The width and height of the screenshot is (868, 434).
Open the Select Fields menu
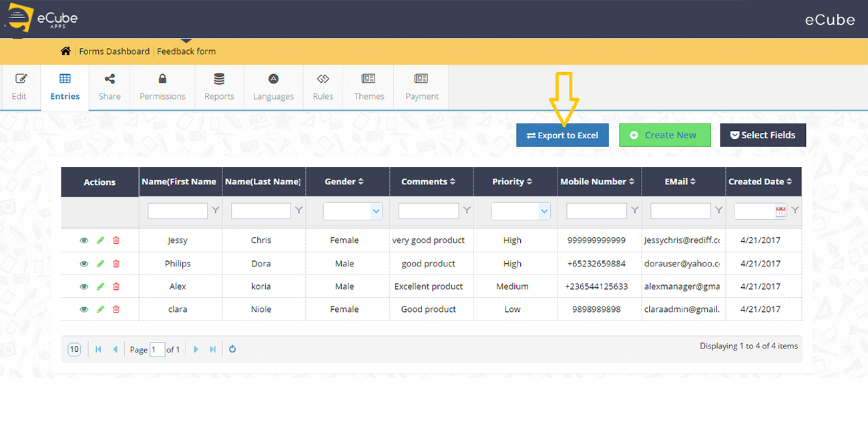[x=763, y=135]
